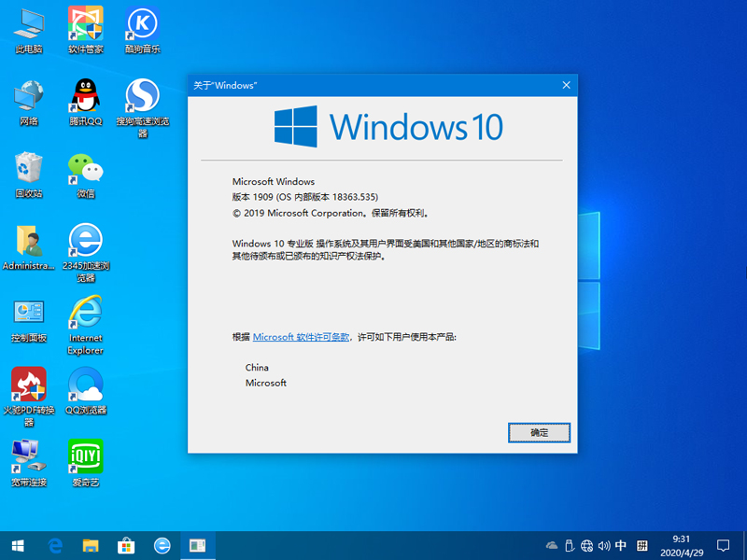Launch 酷狗音乐 from the desktop
Image resolution: width=747 pixels, height=560 pixels.
141,23
